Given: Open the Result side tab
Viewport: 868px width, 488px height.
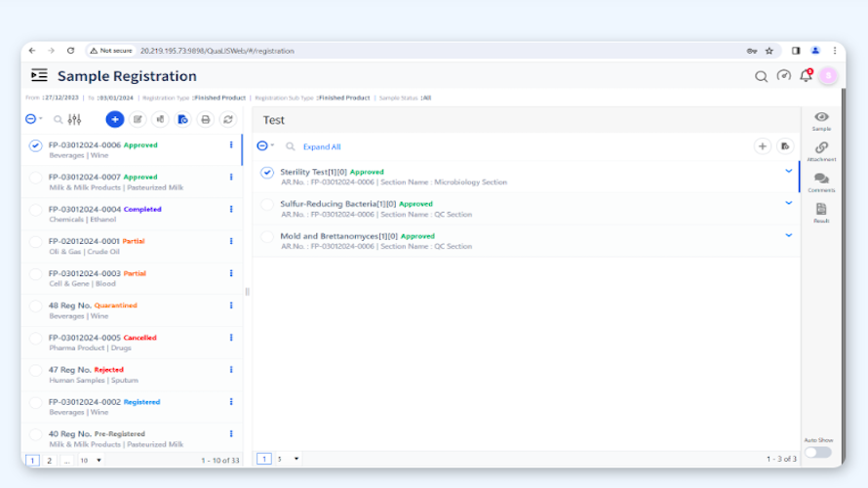Looking at the screenshot, I should 821,212.
